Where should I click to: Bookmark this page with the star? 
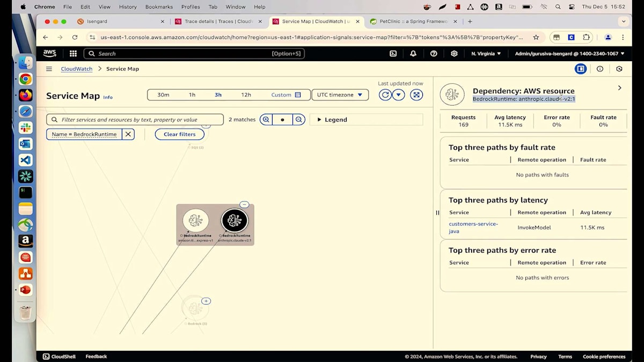point(536,37)
